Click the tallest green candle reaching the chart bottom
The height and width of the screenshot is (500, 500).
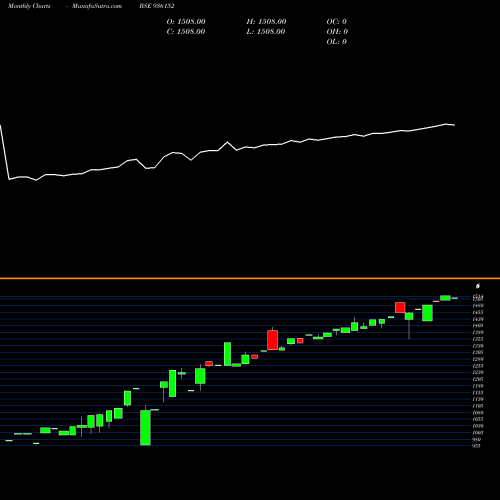pyautogui.click(x=145, y=427)
